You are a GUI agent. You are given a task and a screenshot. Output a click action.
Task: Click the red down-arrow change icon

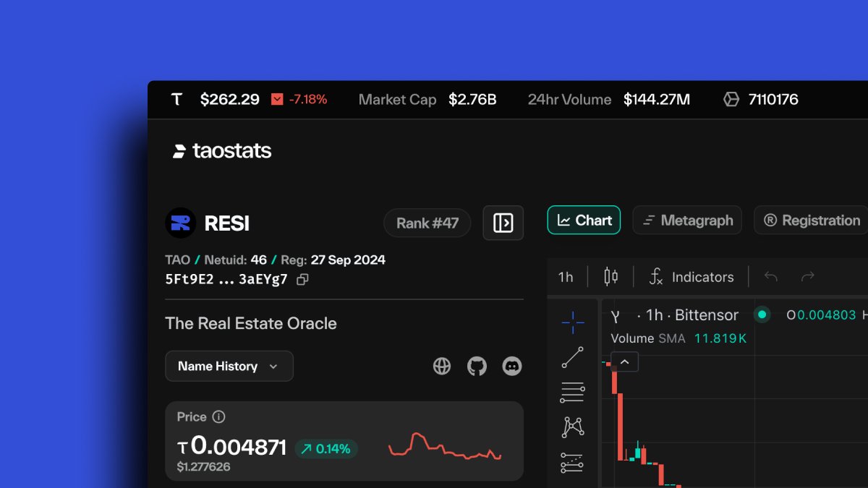click(277, 100)
